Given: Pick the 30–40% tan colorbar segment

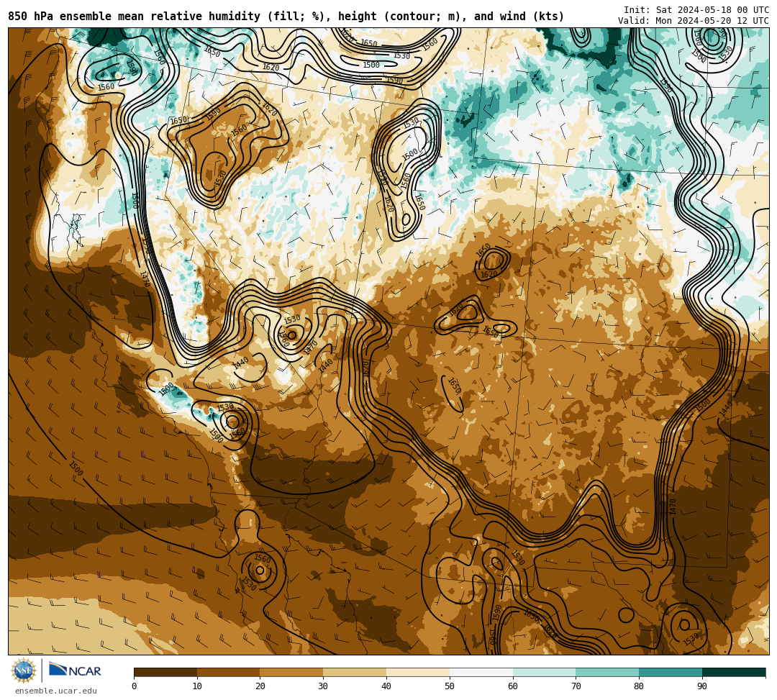Looking at the screenshot, I should click(x=355, y=672).
